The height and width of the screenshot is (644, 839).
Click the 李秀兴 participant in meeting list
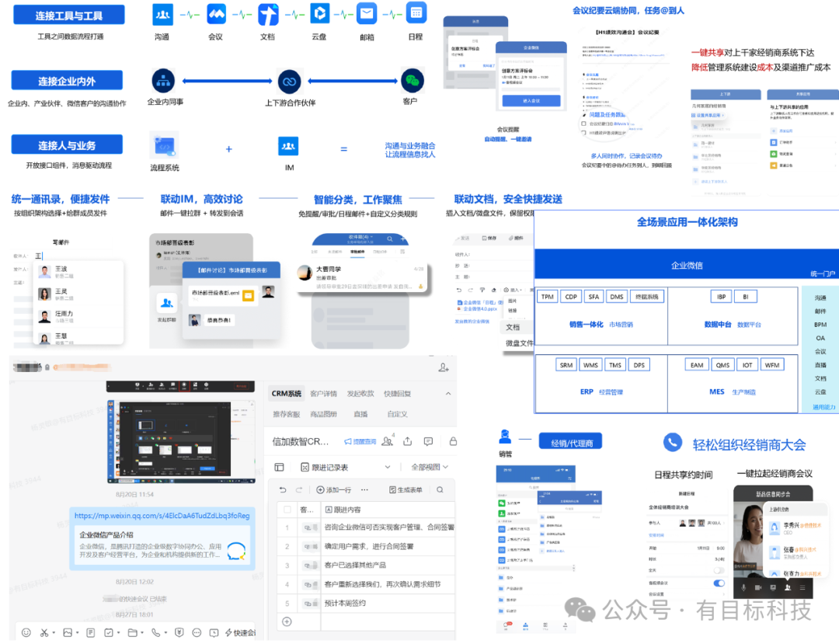pos(794,528)
